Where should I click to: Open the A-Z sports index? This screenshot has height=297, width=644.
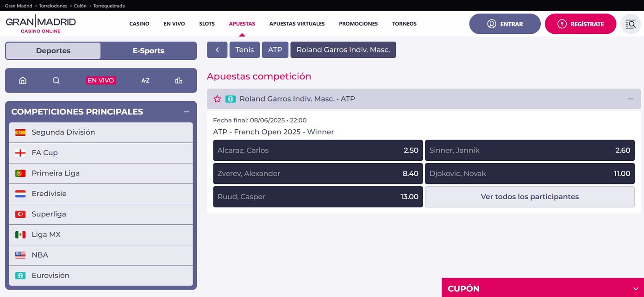tap(145, 81)
